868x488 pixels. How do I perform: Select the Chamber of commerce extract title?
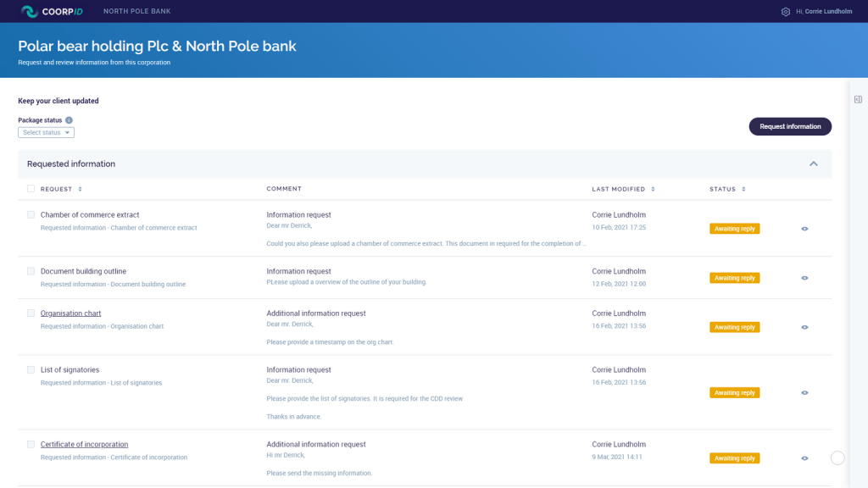90,214
